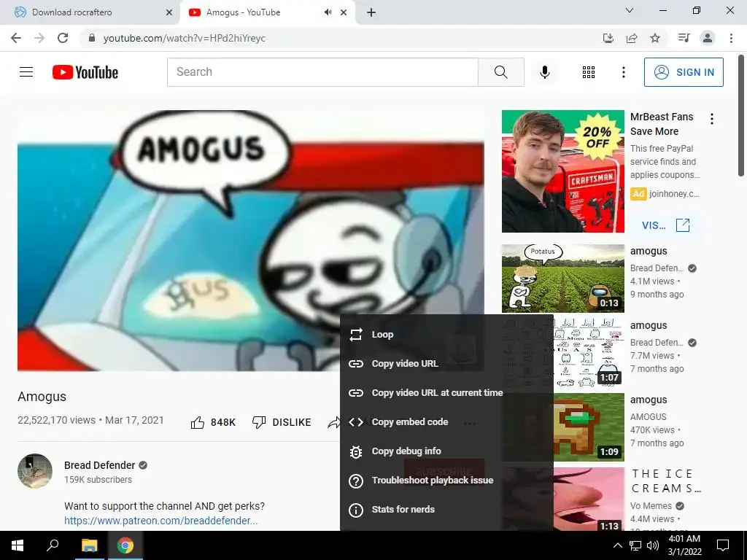This screenshot has width=747, height=560.
Task: Click the page vertical scrollbar thumb
Action: (x=741, y=116)
